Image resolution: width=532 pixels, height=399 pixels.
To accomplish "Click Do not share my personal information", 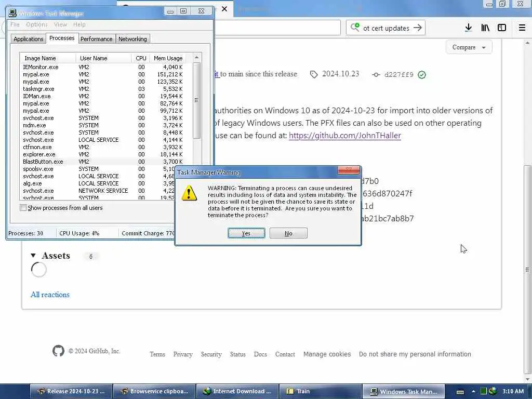I will click(x=415, y=354).
